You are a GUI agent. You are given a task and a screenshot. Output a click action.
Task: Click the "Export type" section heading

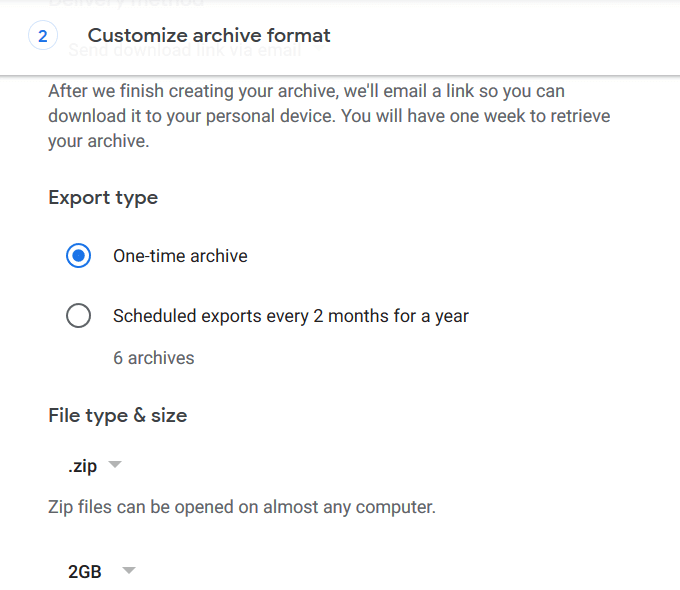[x=103, y=197]
